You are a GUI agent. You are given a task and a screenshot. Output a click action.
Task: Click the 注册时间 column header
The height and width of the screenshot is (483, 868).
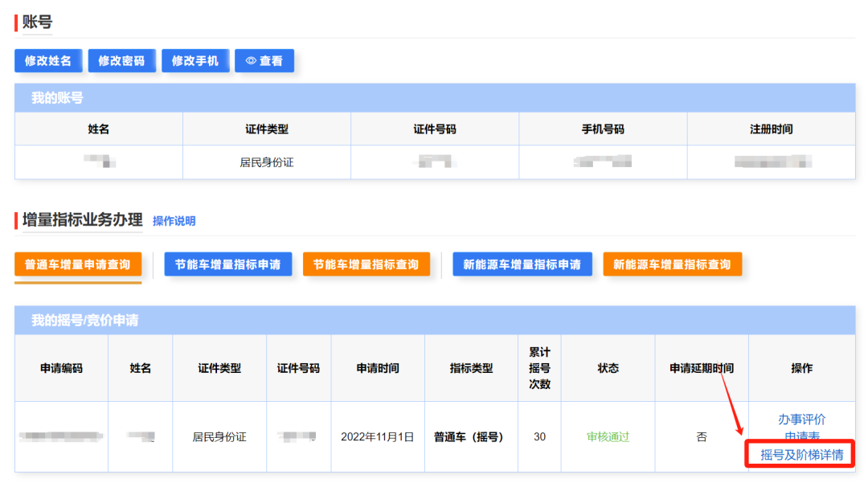(x=771, y=129)
